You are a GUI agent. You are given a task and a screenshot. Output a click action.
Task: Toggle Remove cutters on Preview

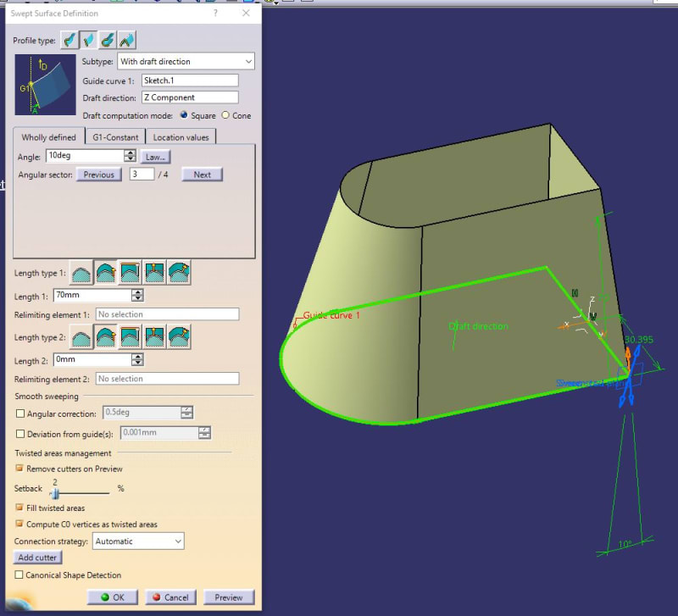click(19, 469)
